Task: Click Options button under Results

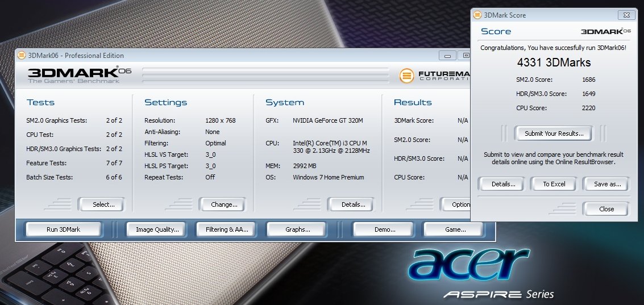Action: [456, 204]
